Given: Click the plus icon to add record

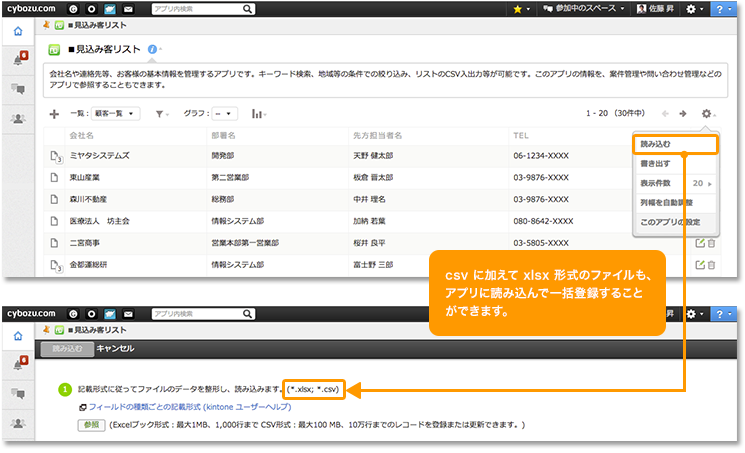Looking at the screenshot, I should [x=54, y=114].
